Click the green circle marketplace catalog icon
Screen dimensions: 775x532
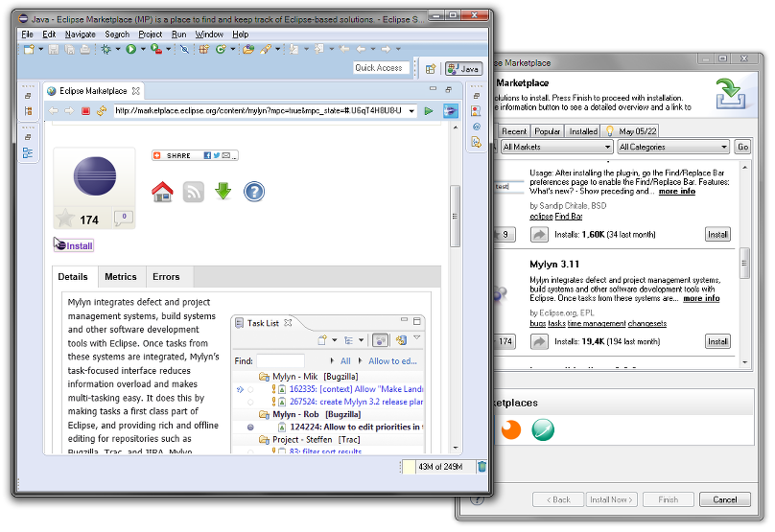click(543, 429)
